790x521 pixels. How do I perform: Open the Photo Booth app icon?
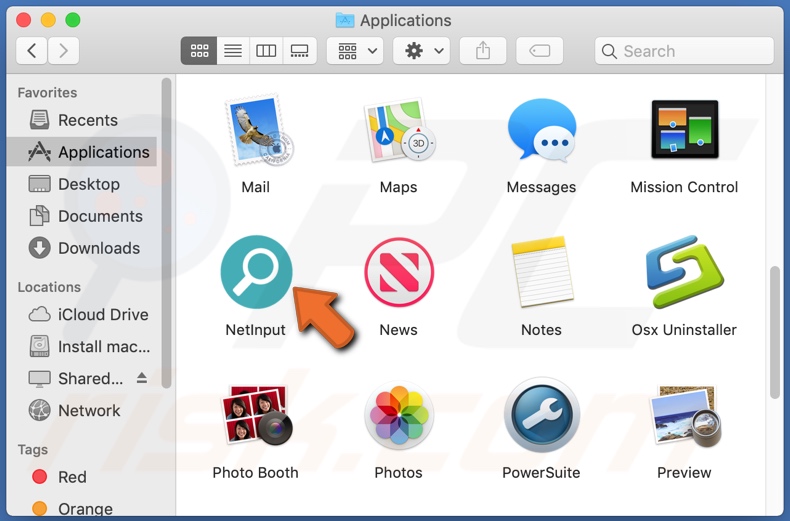coord(257,415)
